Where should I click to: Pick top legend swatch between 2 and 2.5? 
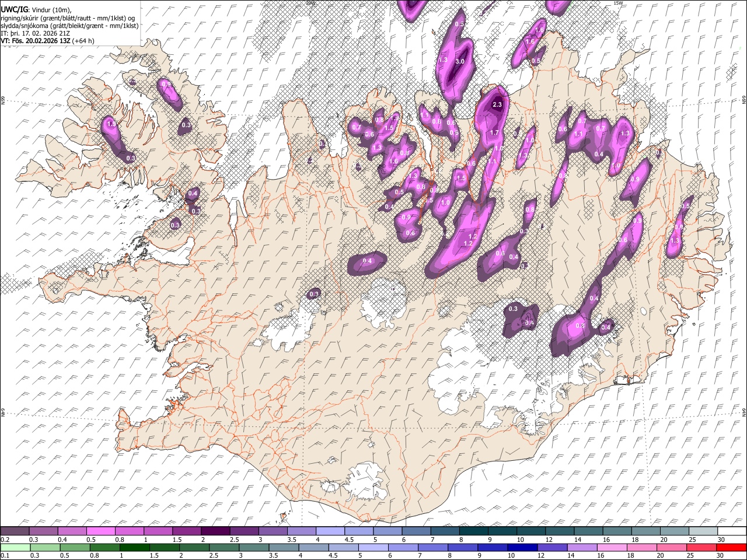tap(215, 531)
